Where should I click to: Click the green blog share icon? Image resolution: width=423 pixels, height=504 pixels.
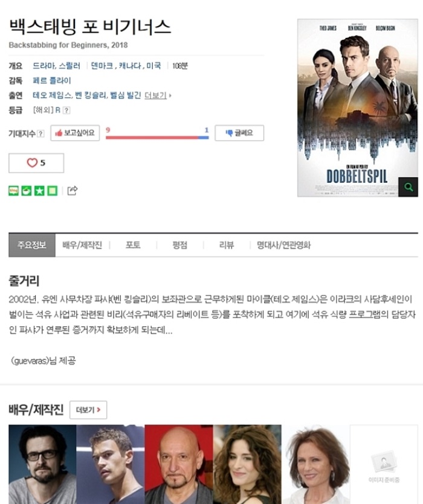click(13, 191)
